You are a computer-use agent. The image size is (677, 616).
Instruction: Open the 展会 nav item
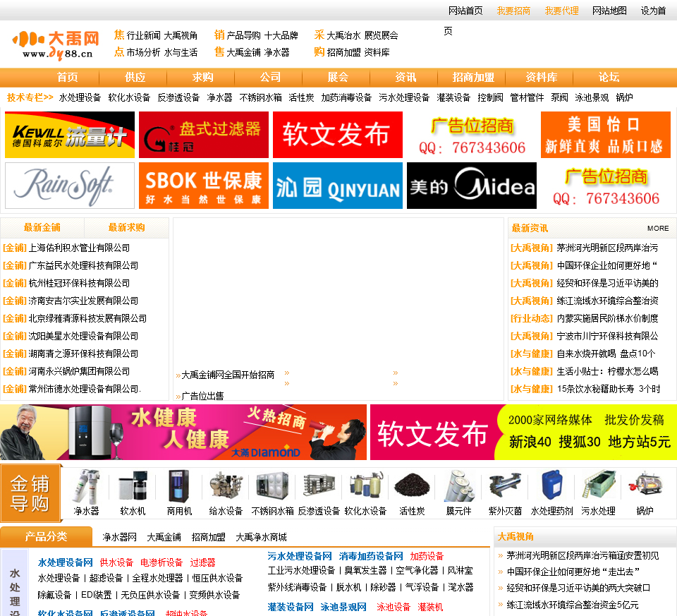tap(338, 78)
